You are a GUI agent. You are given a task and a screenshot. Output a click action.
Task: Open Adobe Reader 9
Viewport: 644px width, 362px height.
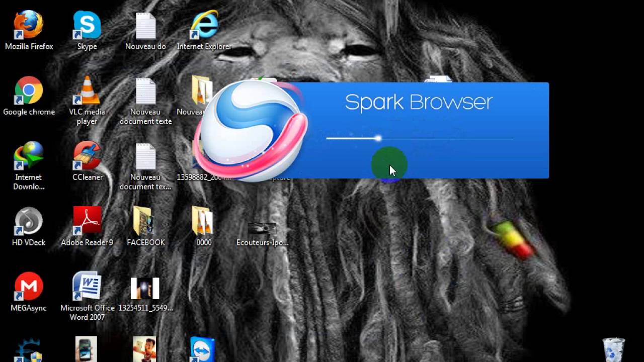pyautogui.click(x=86, y=221)
